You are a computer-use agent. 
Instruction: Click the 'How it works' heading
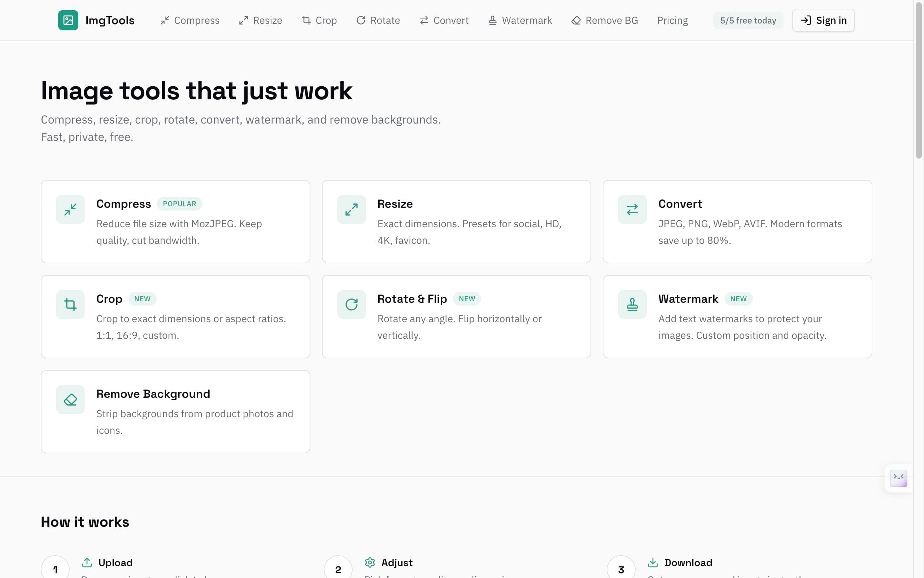click(x=85, y=522)
